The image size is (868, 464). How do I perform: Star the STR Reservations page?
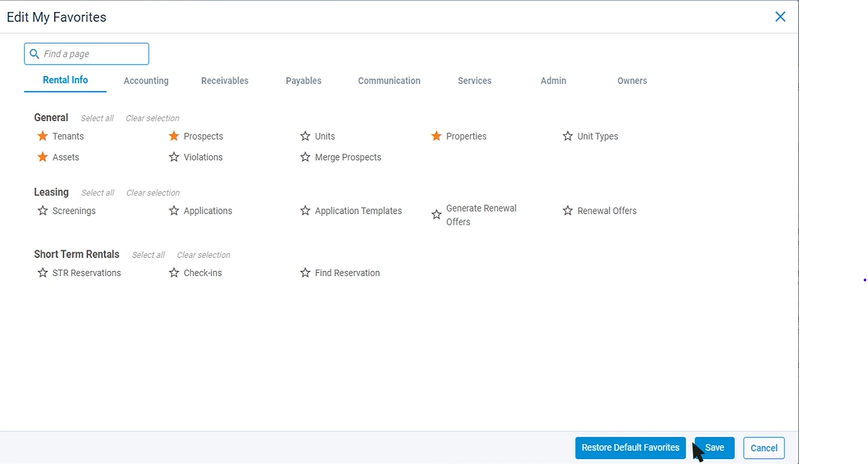pos(43,273)
